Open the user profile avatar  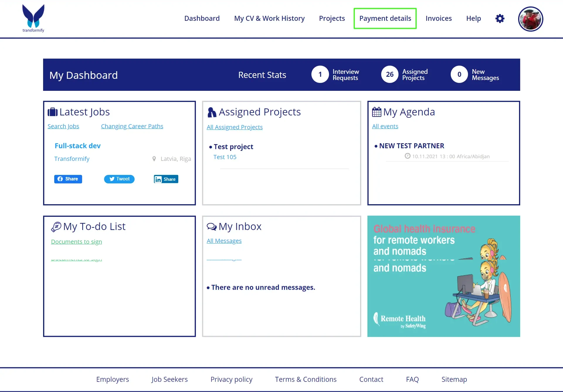tap(531, 19)
